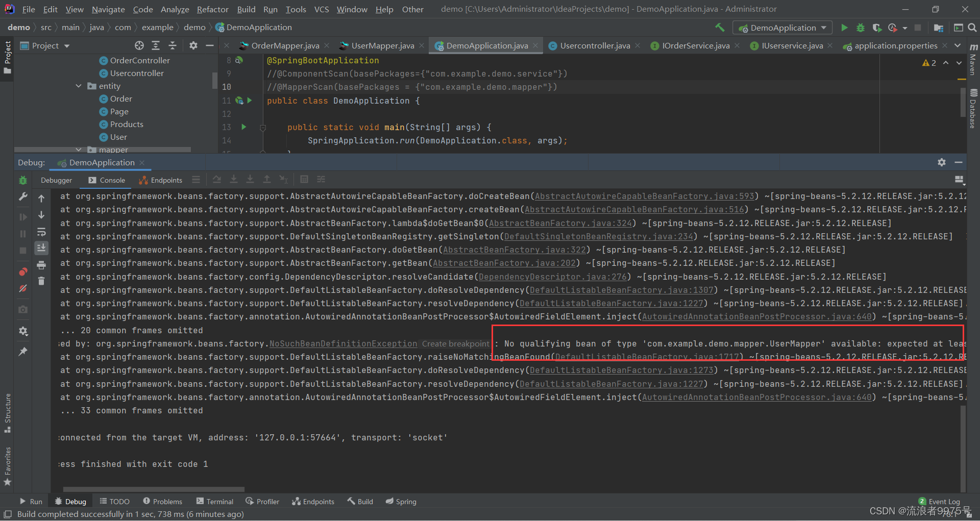Open profiler run options dropdown arrow
This screenshot has width=980, height=521.
point(905,28)
